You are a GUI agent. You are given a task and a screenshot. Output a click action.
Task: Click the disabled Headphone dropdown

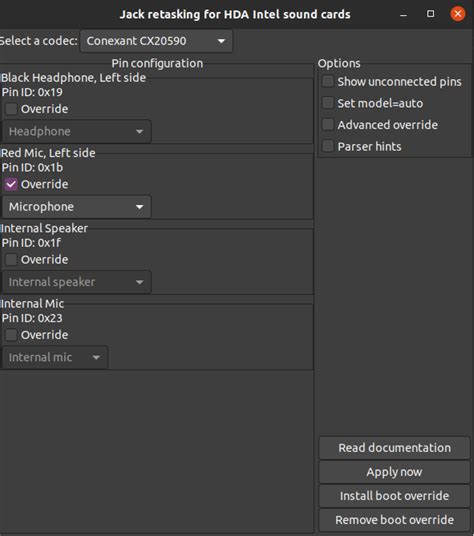[x=77, y=132]
